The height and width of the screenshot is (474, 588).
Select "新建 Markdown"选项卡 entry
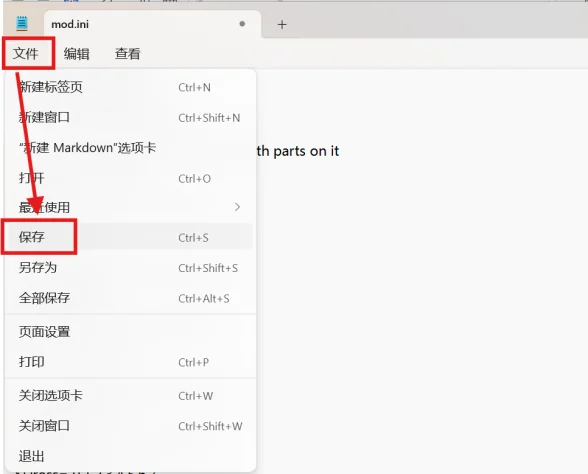(130, 148)
